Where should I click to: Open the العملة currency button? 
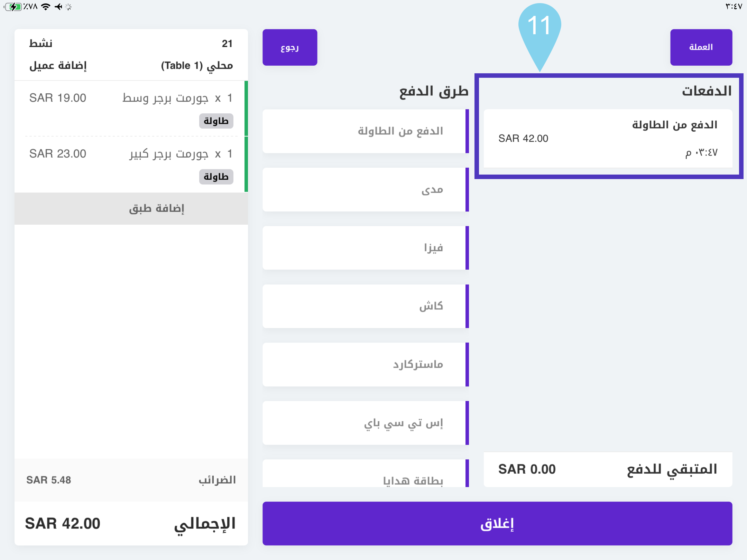click(x=701, y=47)
